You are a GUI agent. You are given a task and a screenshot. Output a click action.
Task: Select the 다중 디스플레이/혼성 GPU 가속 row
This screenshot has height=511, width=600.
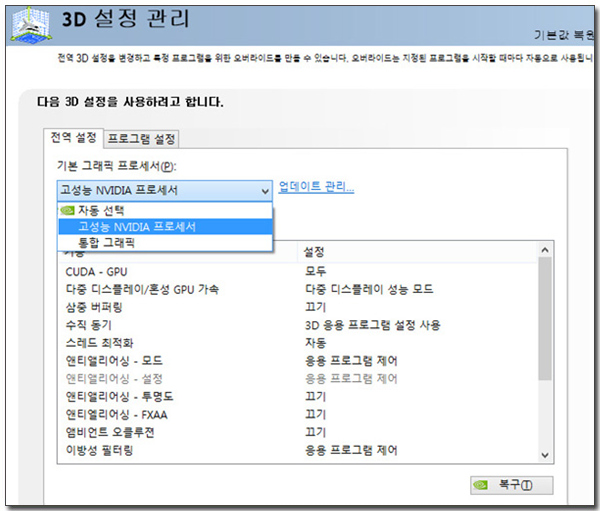298,289
